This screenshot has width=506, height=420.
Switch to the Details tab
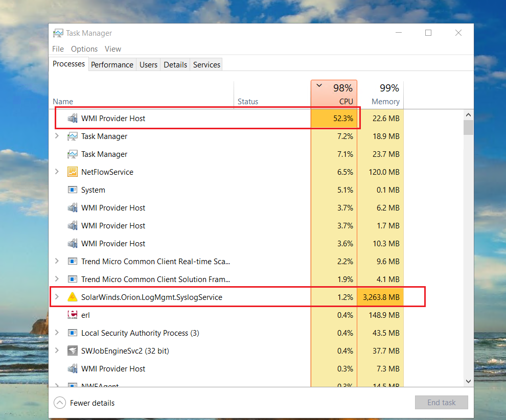pyautogui.click(x=175, y=65)
